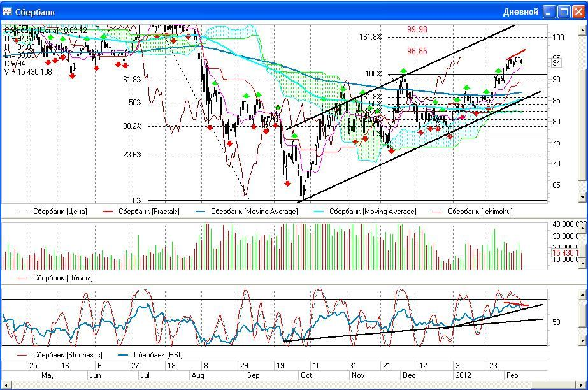Minimize the Сбербанк chart window
This screenshot has width=588, height=390.
(549, 12)
